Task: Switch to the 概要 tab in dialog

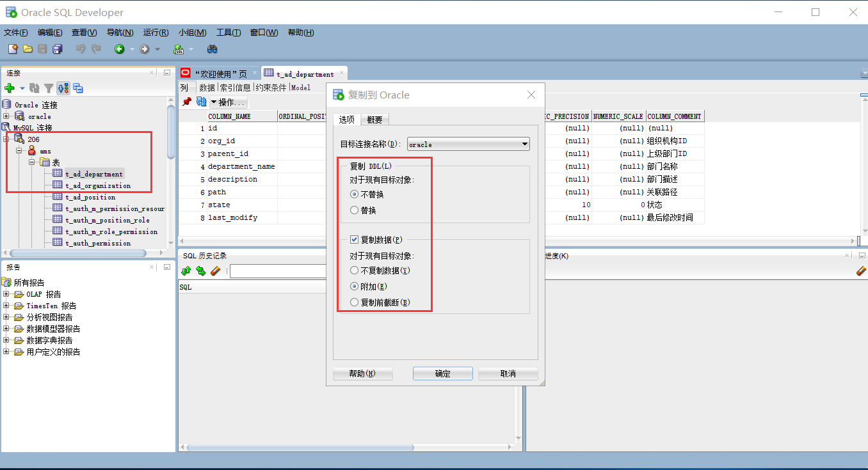Action: pos(374,120)
